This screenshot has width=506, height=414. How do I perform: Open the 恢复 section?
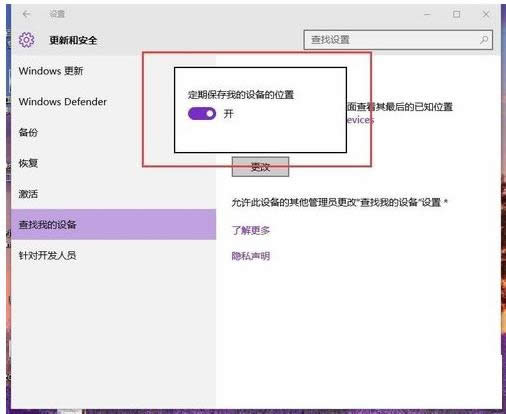[28, 163]
